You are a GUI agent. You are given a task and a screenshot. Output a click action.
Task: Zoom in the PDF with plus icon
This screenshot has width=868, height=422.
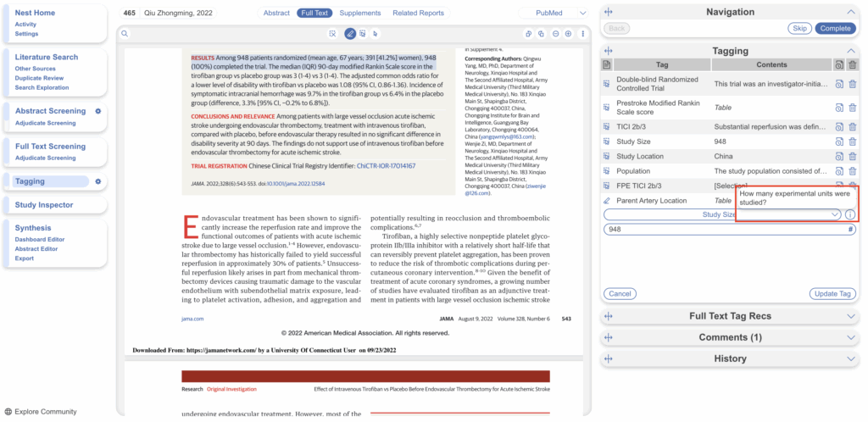pyautogui.click(x=569, y=34)
